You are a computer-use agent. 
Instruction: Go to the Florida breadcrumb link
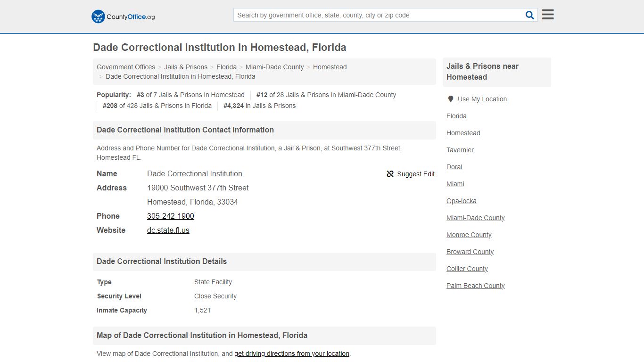227,67
